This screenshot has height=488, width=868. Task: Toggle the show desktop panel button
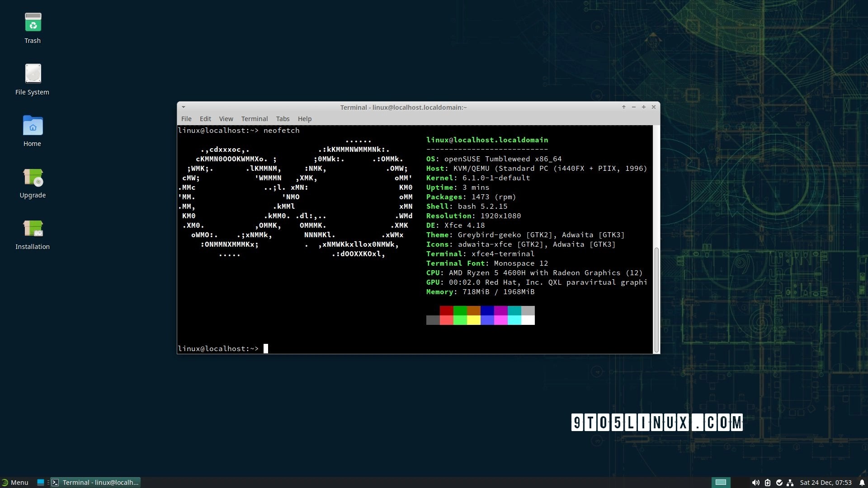[40, 483]
